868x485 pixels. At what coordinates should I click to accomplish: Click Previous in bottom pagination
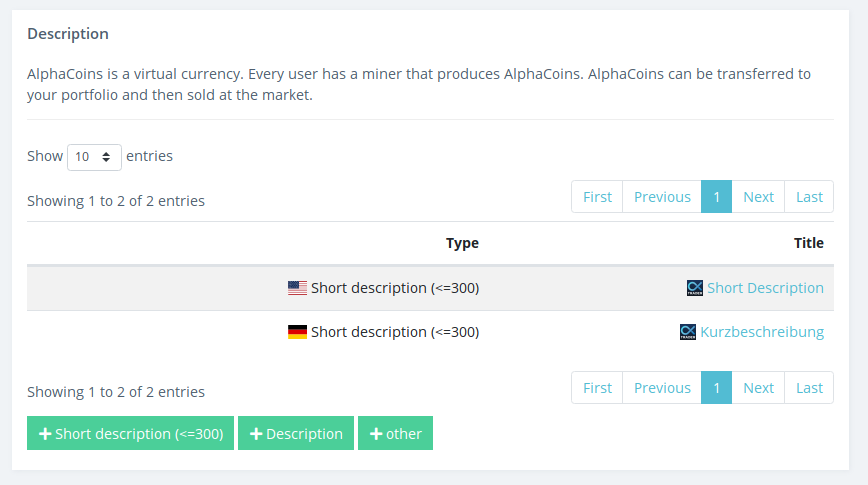[662, 388]
